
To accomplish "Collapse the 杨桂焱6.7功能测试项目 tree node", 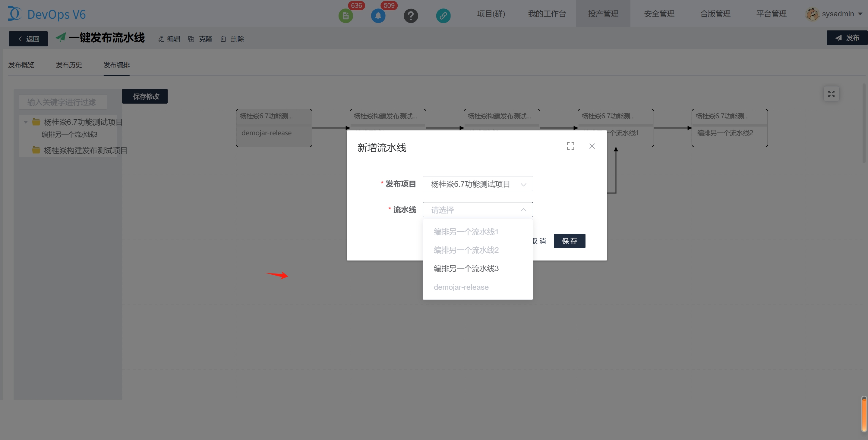I will (x=26, y=122).
